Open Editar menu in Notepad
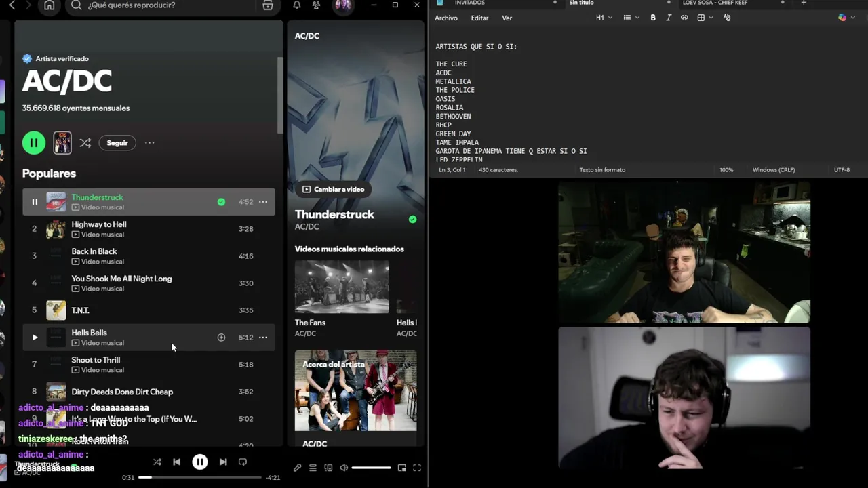868x488 pixels. pos(479,18)
